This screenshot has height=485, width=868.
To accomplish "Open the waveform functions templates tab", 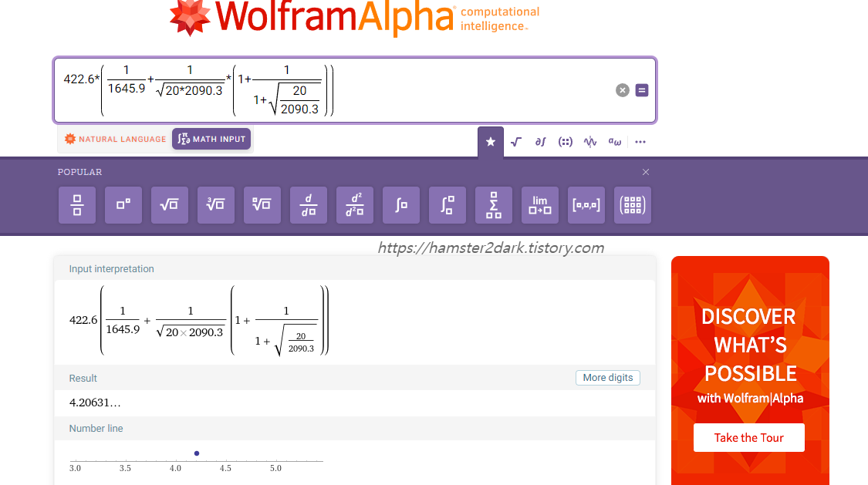I will pos(590,142).
